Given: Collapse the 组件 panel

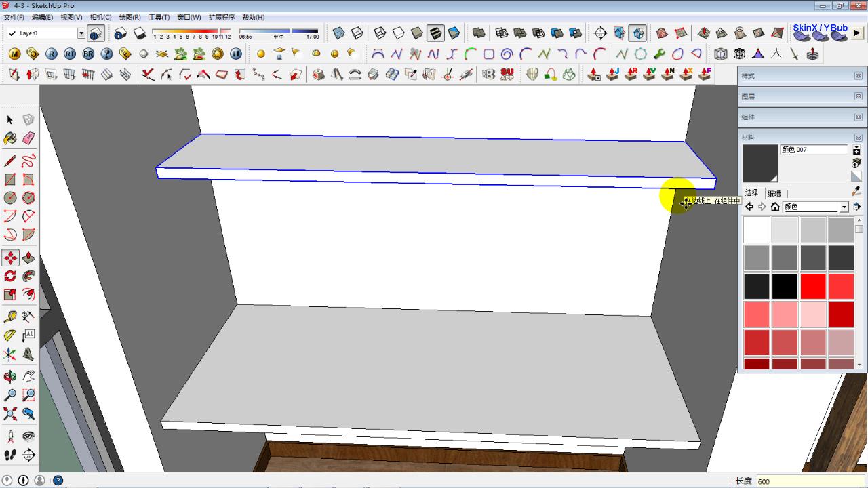Looking at the screenshot, I should coord(858,117).
